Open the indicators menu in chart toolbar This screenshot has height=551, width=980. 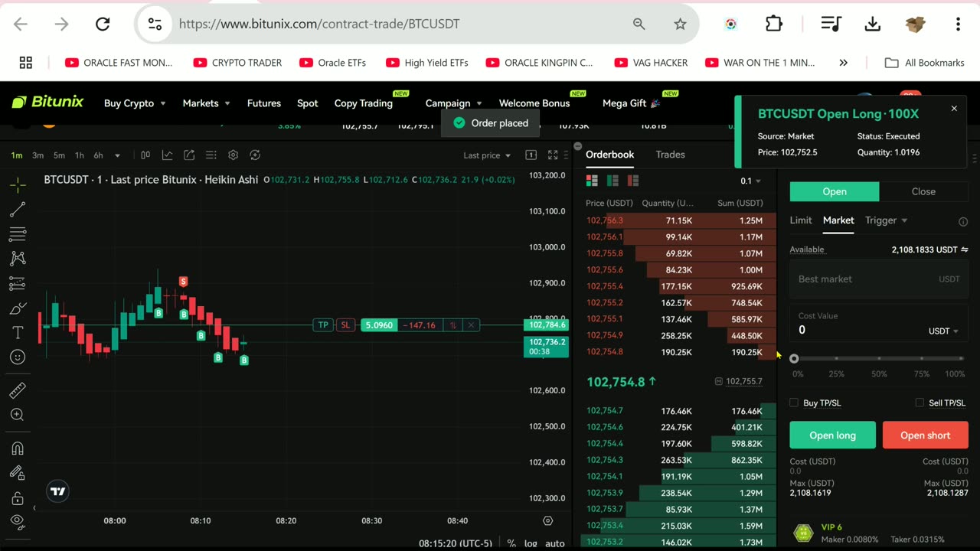[x=167, y=155]
